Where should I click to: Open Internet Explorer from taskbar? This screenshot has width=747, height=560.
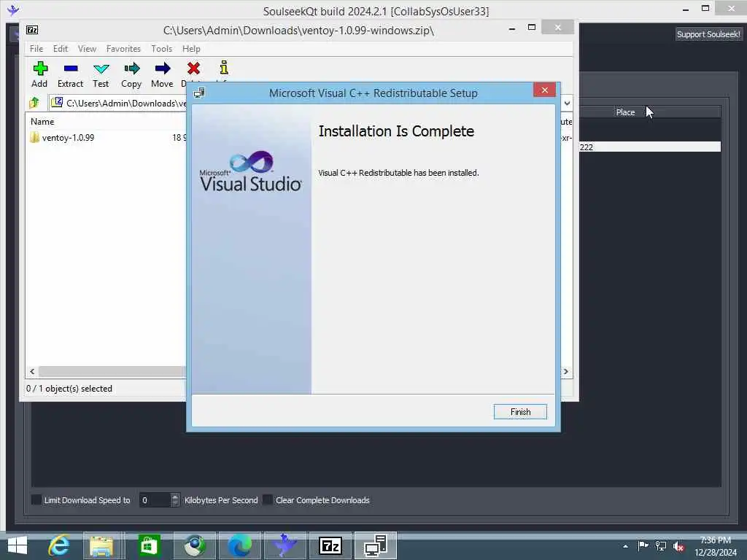[59, 545]
